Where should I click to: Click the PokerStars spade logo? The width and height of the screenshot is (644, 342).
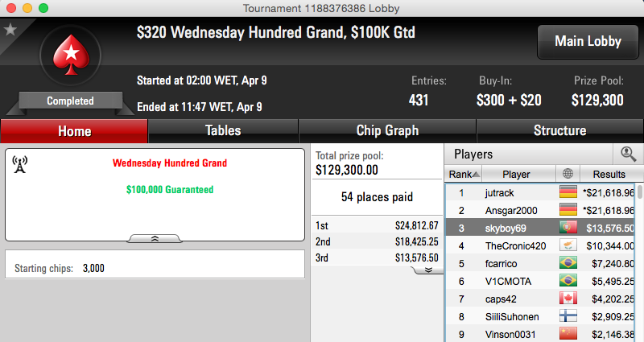coord(71,55)
